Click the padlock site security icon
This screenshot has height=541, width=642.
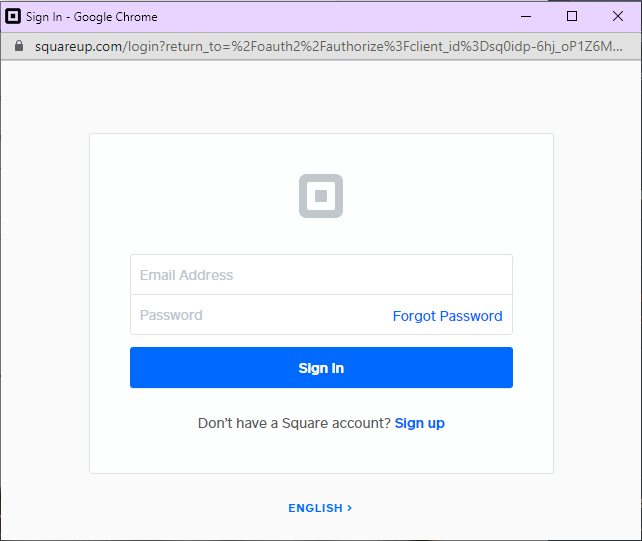tap(18, 47)
